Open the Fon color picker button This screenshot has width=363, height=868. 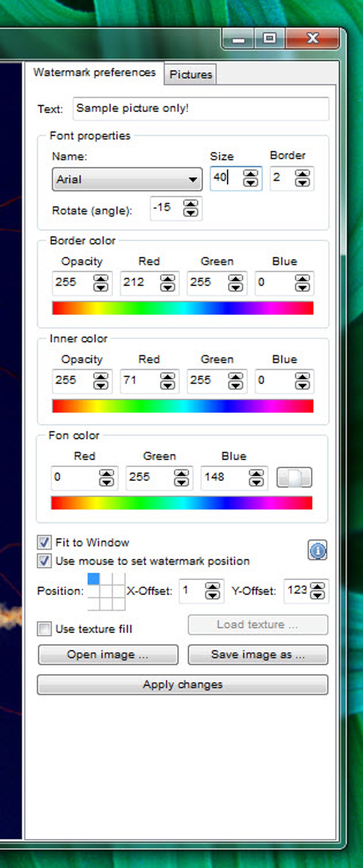(x=294, y=477)
